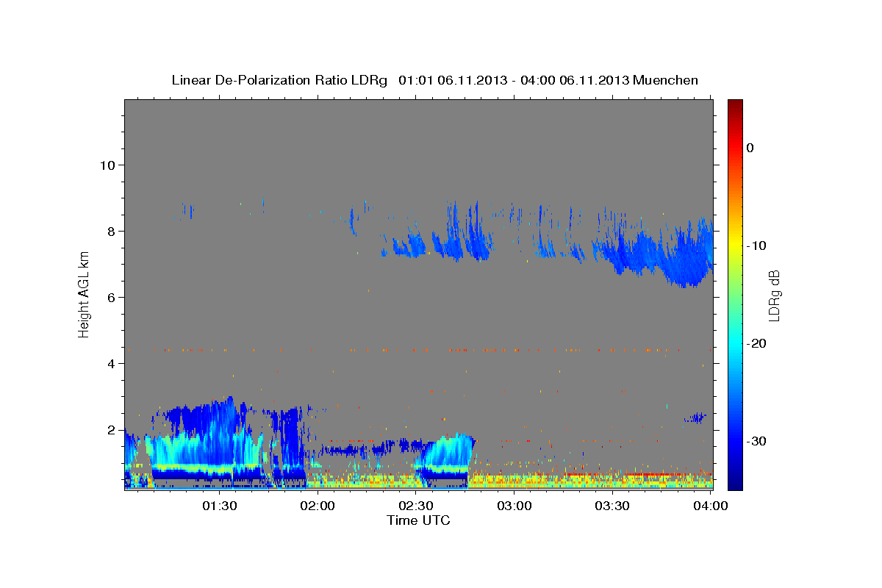The height and width of the screenshot is (588, 882).
Task: Click the 'LDRg dB' colorbar label
Action: (774, 295)
